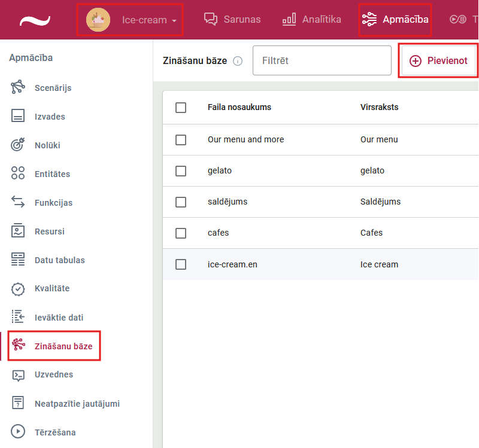Sort by Virsraksts column header

point(379,108)
